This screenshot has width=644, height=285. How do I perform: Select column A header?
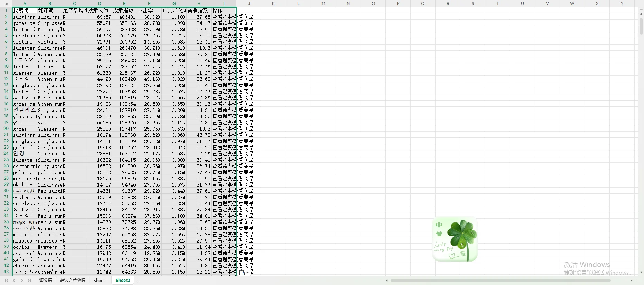coord(25,4)
